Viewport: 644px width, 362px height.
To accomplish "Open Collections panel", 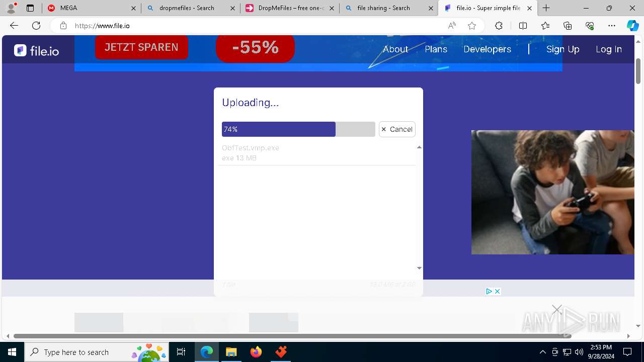I will [x=568, y=26].
